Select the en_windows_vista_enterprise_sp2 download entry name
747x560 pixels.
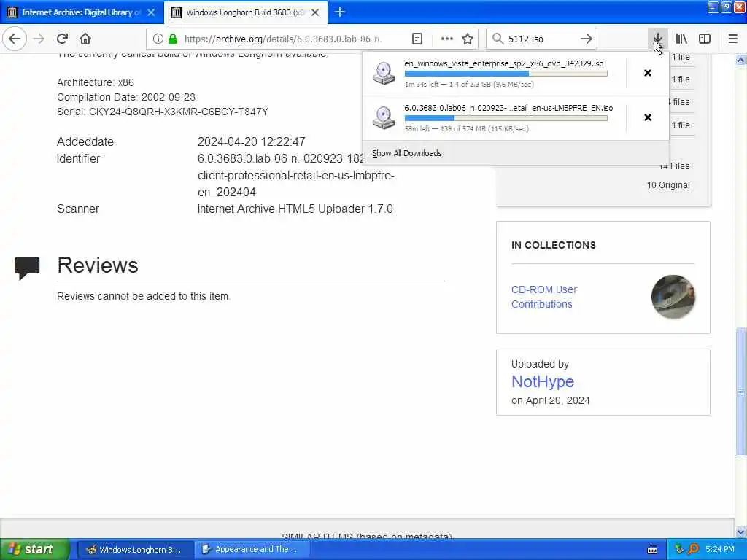click(504, 63)
